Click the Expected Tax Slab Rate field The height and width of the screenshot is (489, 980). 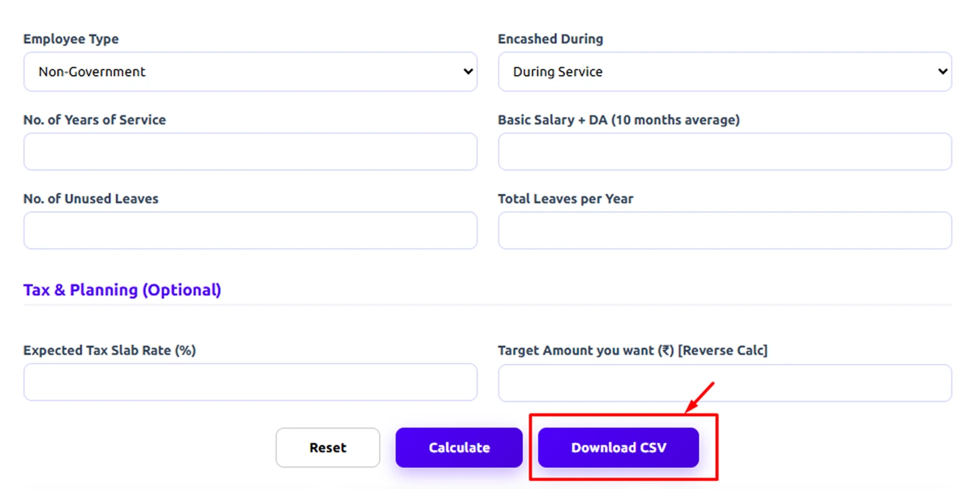[250, 382]
